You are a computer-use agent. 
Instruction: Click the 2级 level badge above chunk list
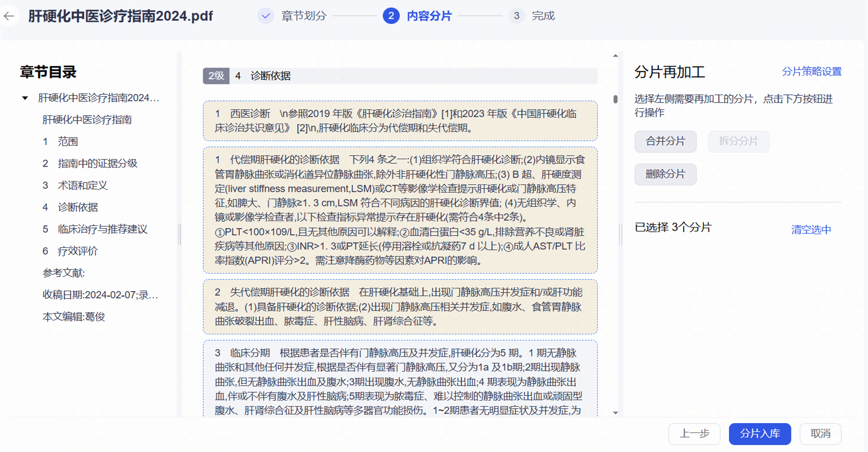(216, 76)
